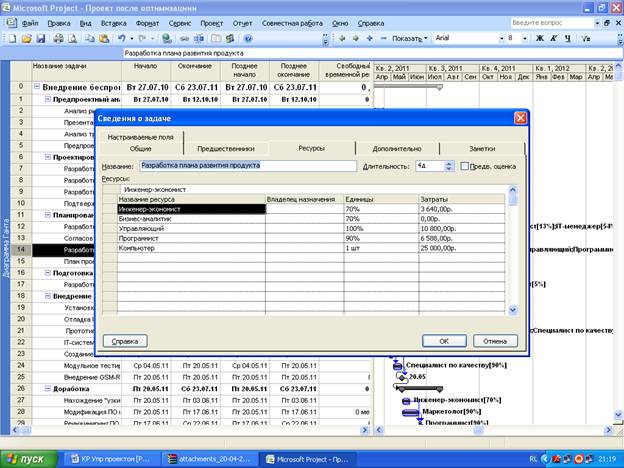
Task: Open the Заметки tab in dialog
Action: pyautogui.click(x=481, y=147)
